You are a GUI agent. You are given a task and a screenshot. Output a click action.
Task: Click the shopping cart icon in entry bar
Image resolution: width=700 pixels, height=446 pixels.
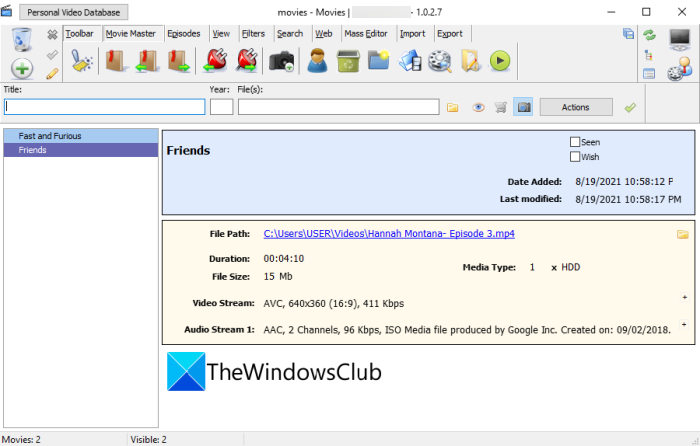tap(501, 107)
